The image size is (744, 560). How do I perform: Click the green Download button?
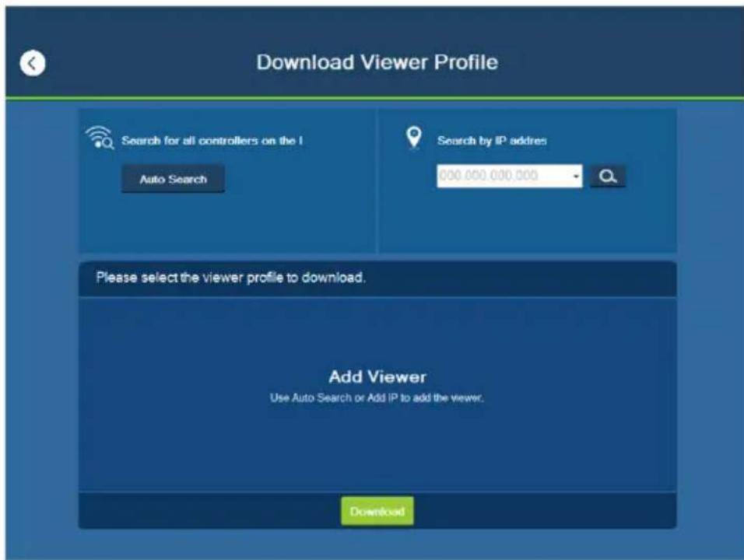377,511
